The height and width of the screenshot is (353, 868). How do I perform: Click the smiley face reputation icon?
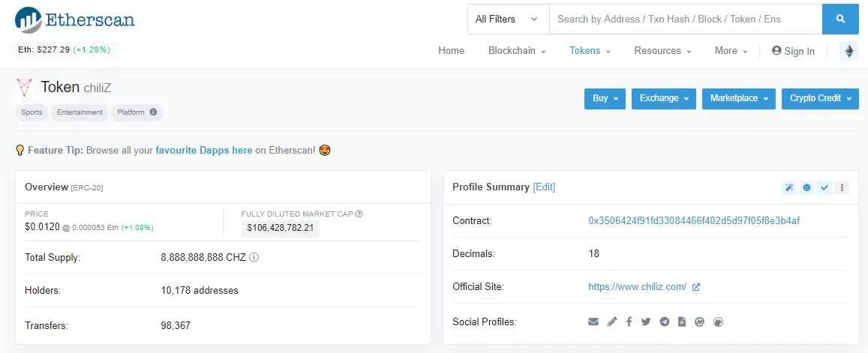(806, 187)
